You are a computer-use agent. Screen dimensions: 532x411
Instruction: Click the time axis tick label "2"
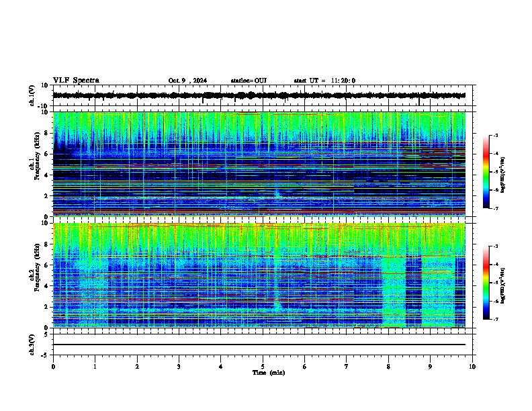pos(137,367)
